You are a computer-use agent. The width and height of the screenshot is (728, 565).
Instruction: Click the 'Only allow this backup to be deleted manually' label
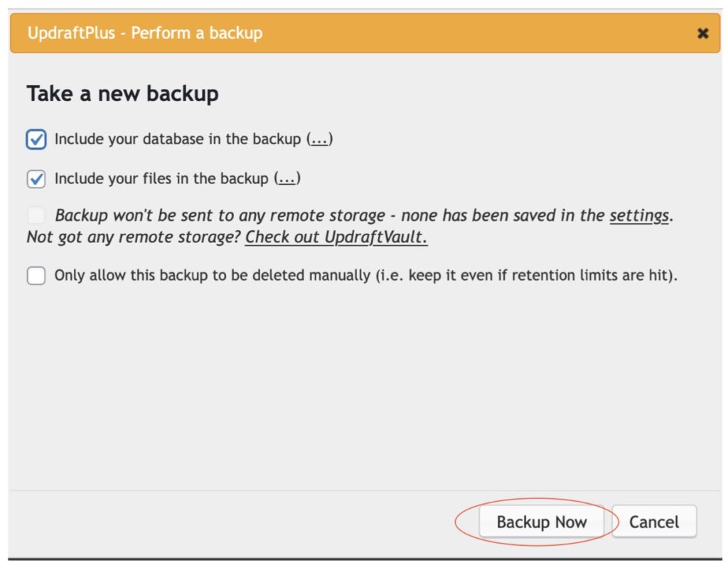click(x=213, y=275)
